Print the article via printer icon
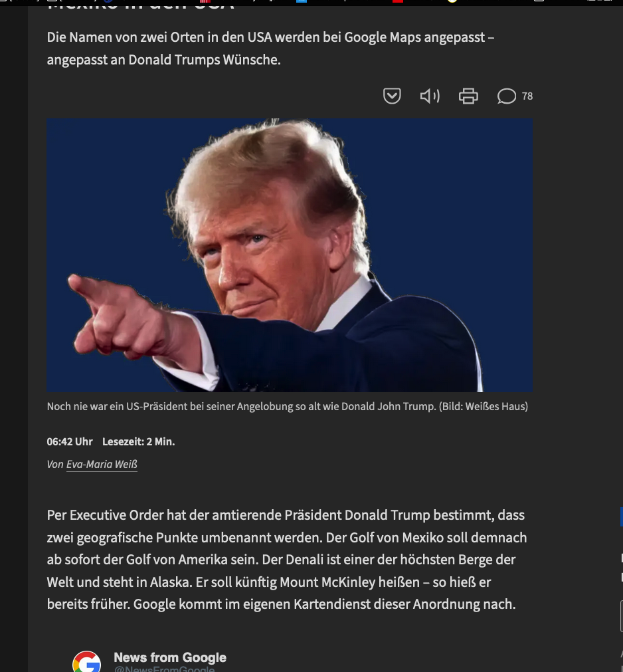Viewport: 623px width, 672px height. (x=468, y=96)
